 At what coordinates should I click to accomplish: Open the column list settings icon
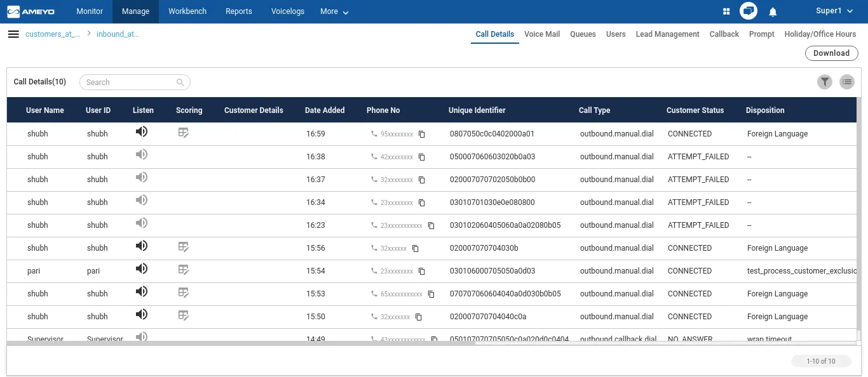tap(847, 82)
